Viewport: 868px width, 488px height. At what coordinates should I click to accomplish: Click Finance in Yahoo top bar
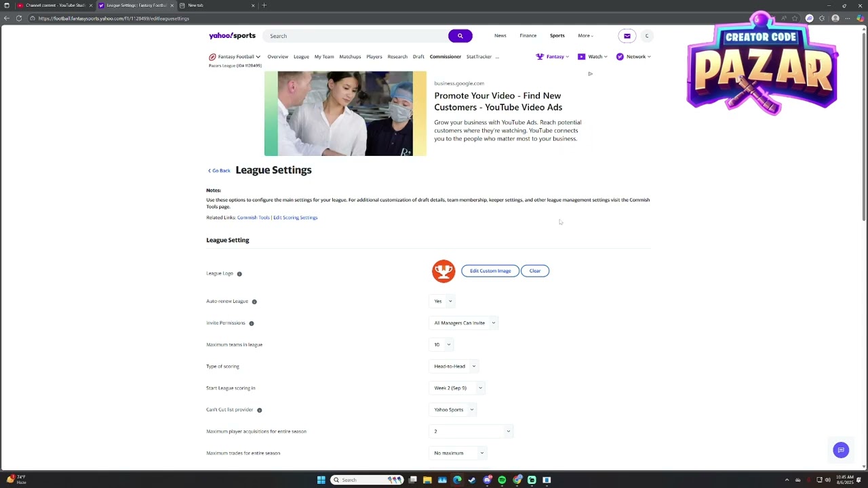[x=528, y=36]
